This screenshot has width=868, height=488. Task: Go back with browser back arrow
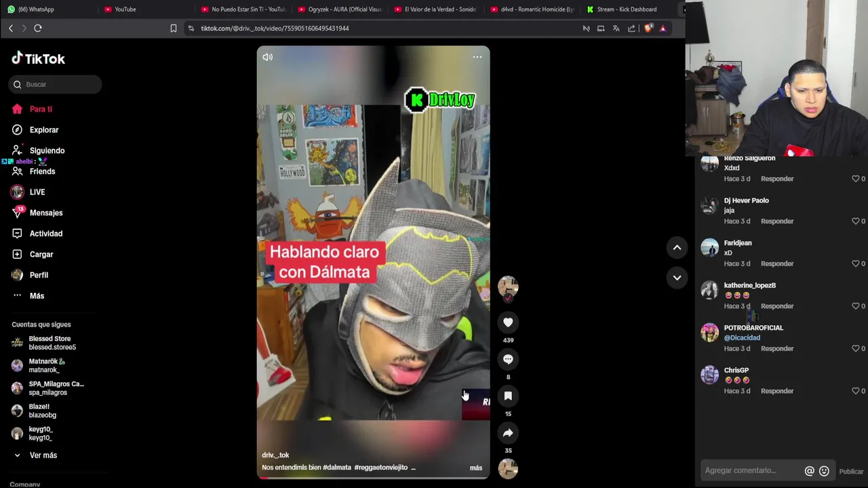(11, 28)
